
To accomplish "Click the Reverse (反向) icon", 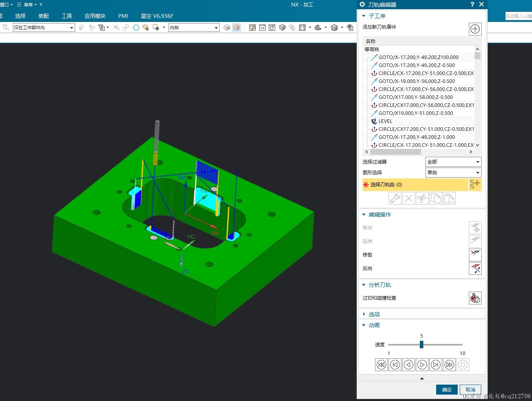I will click(x=475, y=269).
